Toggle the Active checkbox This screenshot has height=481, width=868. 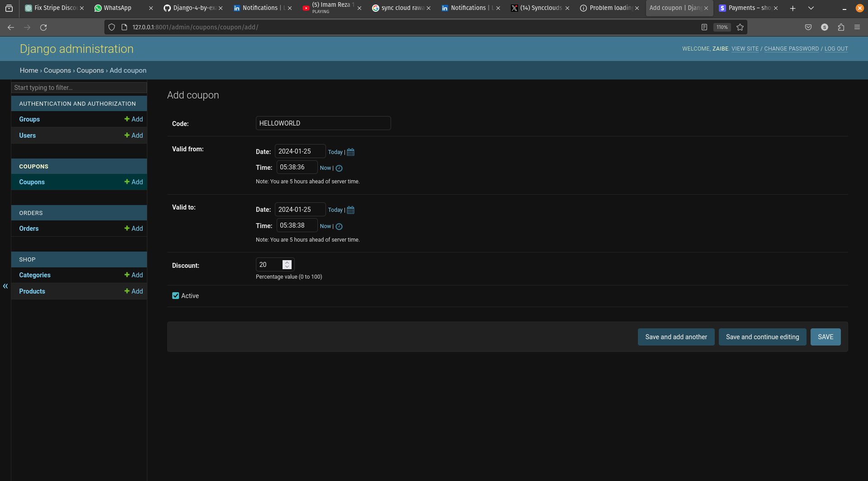tap(175, 296)
